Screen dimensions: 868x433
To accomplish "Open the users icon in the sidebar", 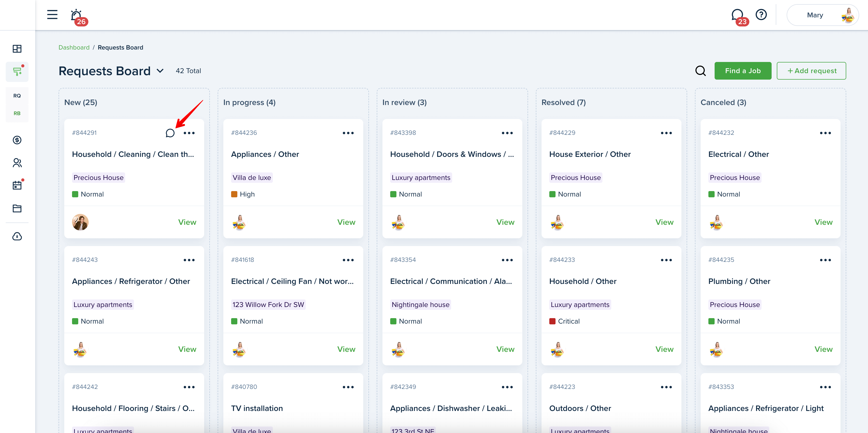I will coord(17,163).
